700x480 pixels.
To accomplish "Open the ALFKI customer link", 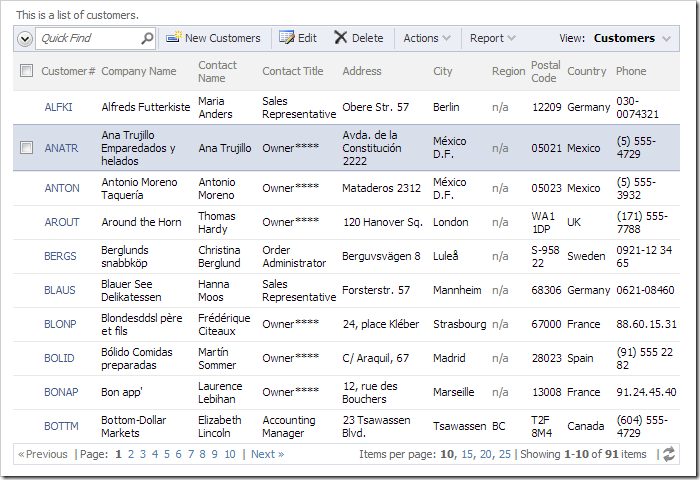I will point(58,107).
